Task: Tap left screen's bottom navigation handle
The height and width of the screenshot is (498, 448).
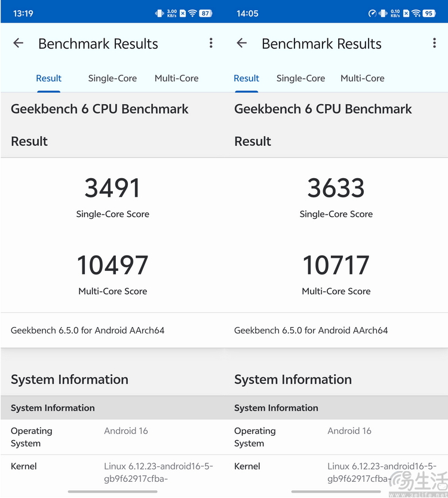Action: tap(112, 491)
